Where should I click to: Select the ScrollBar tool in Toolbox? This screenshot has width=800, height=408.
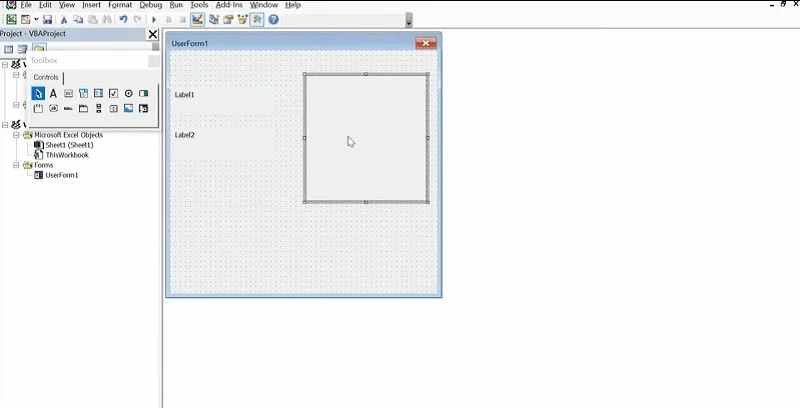98,108
